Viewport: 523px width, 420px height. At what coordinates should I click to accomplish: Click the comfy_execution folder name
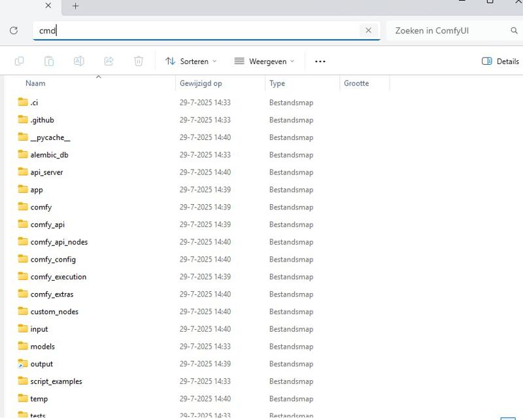point(58,277)
